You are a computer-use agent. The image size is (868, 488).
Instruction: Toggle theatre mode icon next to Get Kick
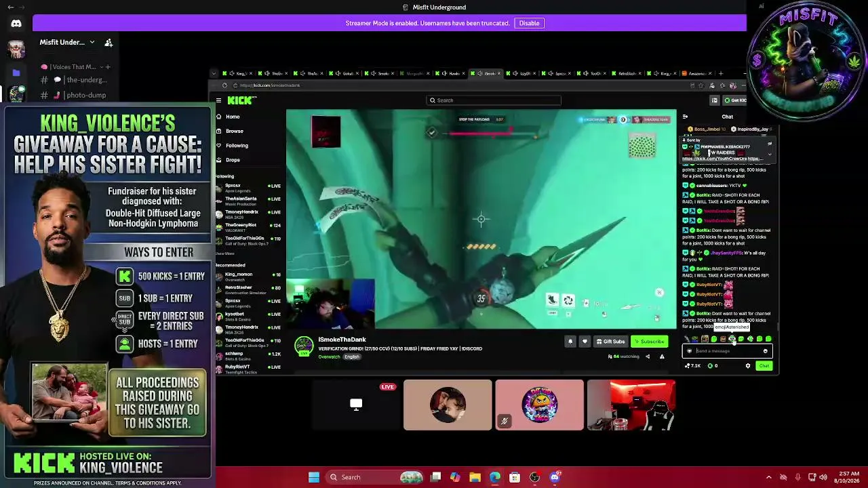click(714, 100)
